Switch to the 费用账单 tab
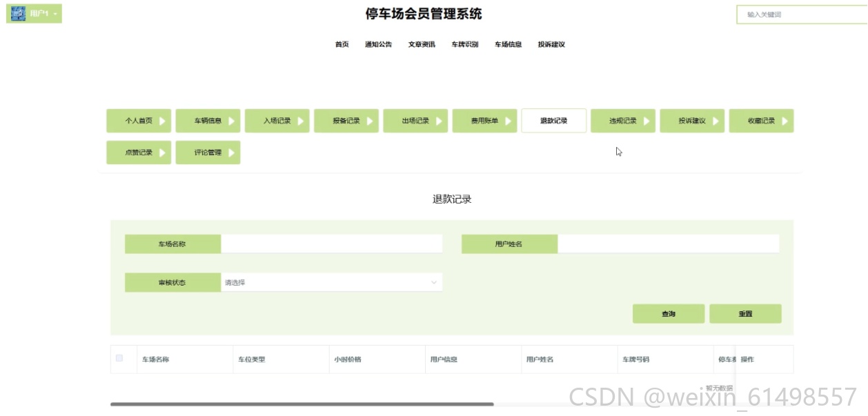This screenshot has height=416, width=868. pyautogui.click(x=484, y=121)
